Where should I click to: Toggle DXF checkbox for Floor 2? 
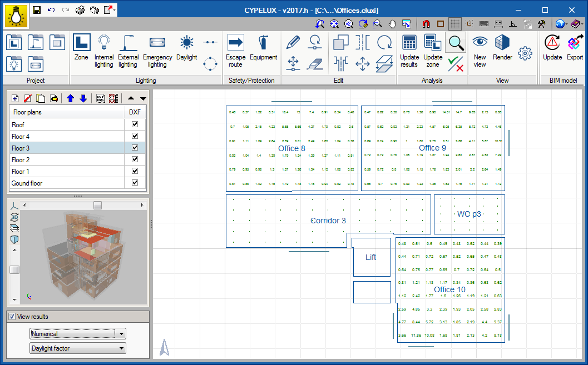pos(135,160)
